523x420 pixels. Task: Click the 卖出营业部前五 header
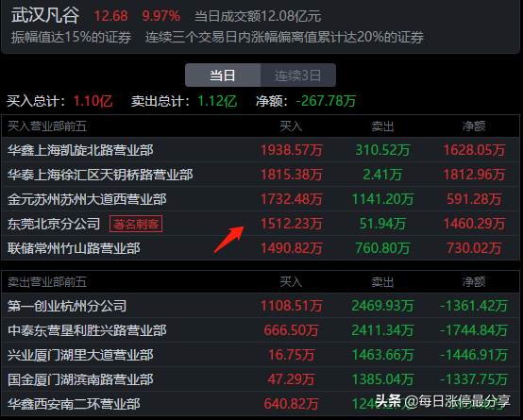click(x=47, y=282)
